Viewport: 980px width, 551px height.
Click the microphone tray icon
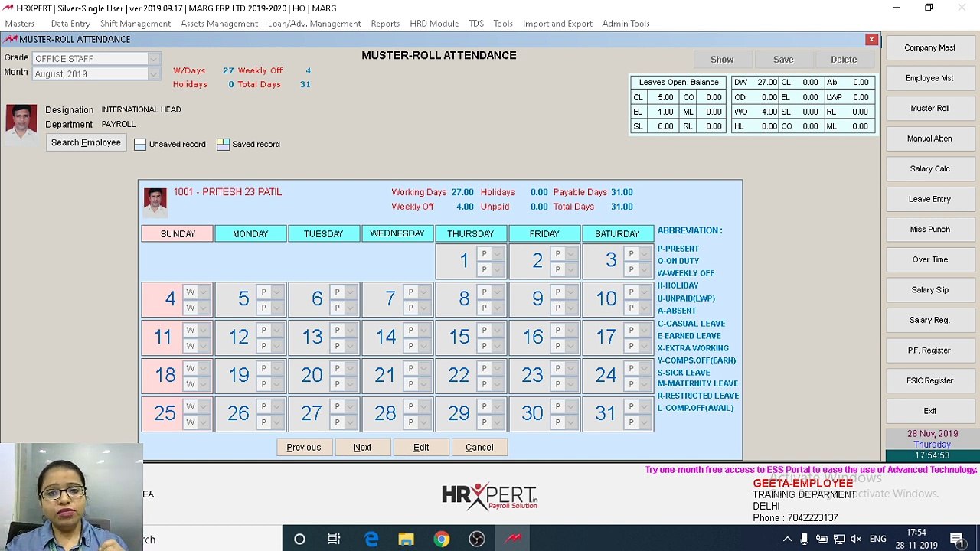pos(805,540)
